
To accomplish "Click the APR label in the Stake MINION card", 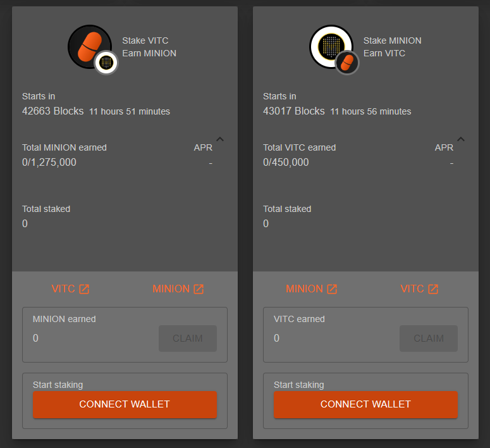I will coord(444,147).
